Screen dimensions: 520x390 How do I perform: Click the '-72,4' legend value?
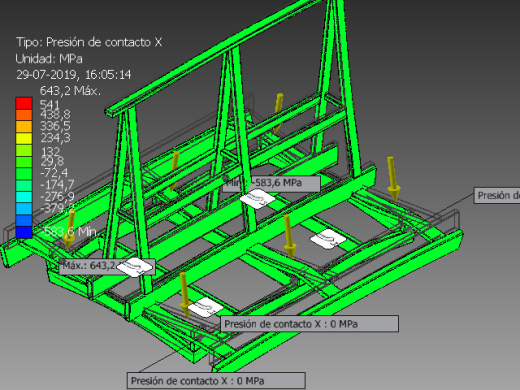(x=54, y=173)
